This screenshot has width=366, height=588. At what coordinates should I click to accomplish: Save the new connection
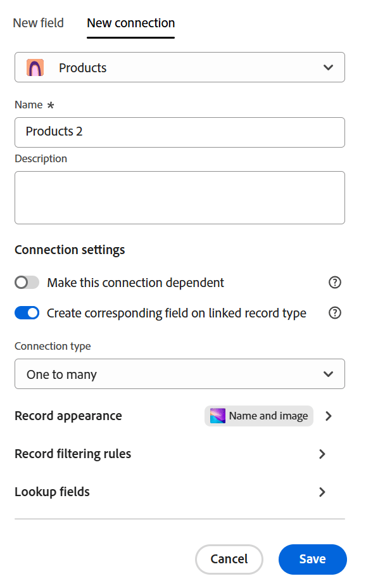tap(312, 559)
